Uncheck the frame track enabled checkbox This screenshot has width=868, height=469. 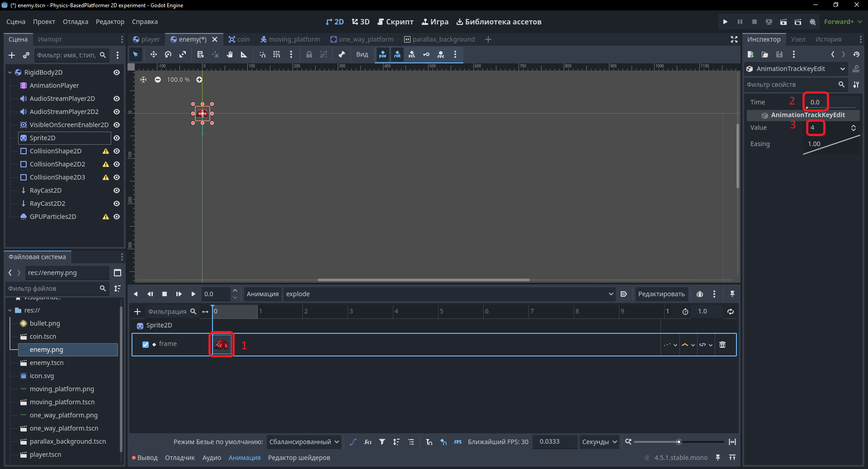tap(146, 344)
